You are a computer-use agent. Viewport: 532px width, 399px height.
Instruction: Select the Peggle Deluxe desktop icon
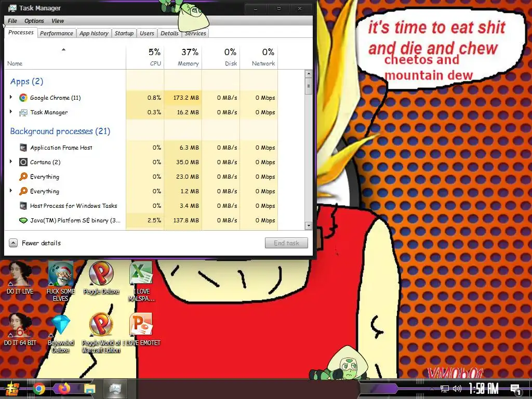101,278
